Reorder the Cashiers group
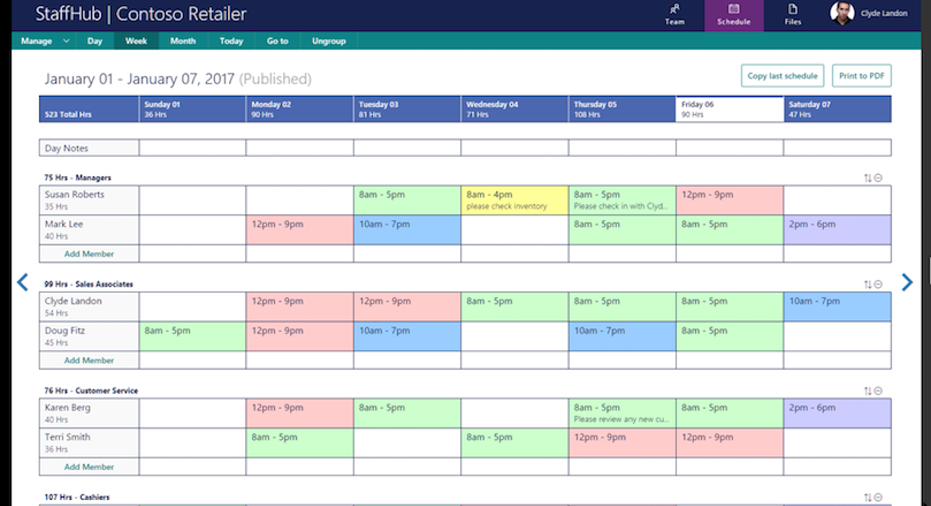Screen dimensions: 931x506 [867, 497]
